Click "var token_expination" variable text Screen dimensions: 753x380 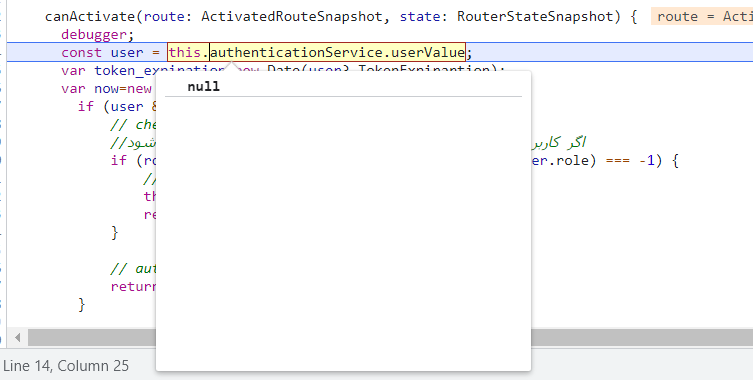click(143, 71)
